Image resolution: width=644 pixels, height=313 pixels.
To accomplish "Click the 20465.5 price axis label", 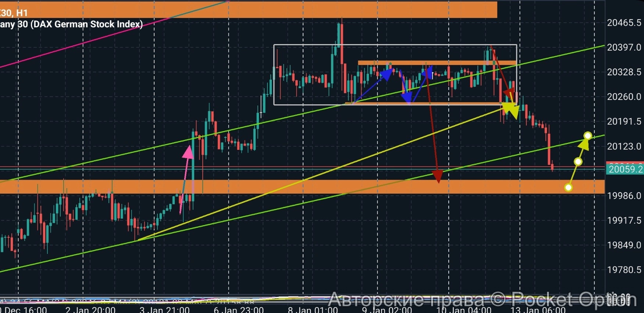I will [624, 23].
